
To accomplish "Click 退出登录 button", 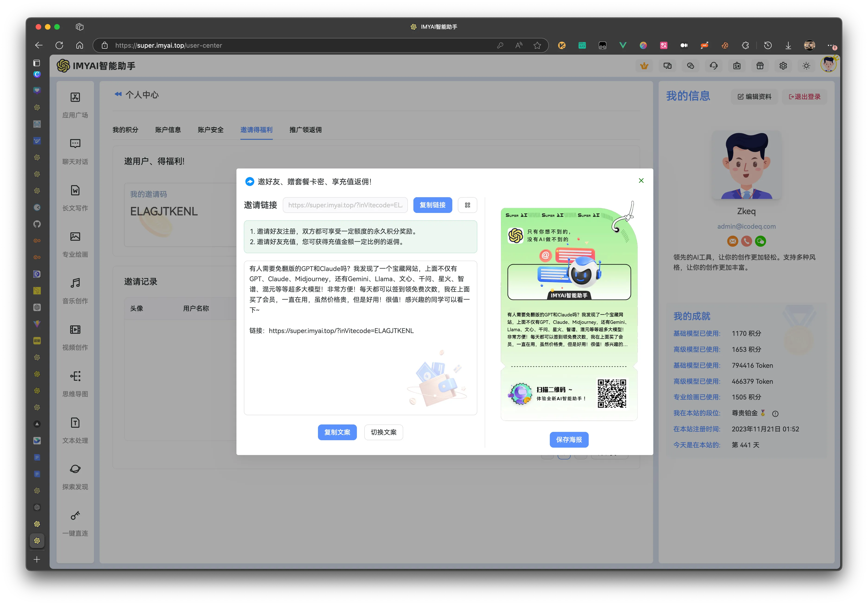I will click(804, 97).
